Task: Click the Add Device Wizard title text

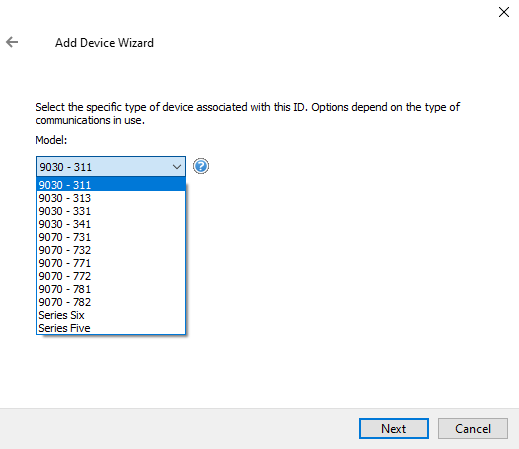Action: click(x=104, y=43)
